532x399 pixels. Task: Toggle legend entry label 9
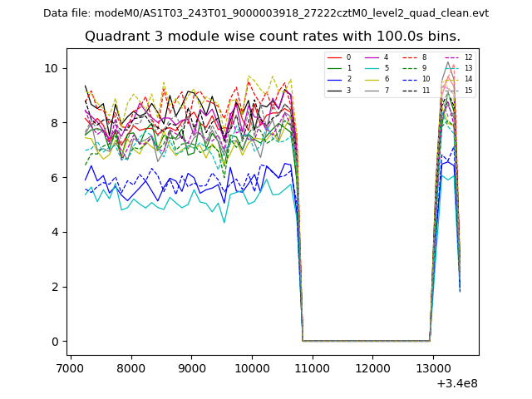[424, 68]
